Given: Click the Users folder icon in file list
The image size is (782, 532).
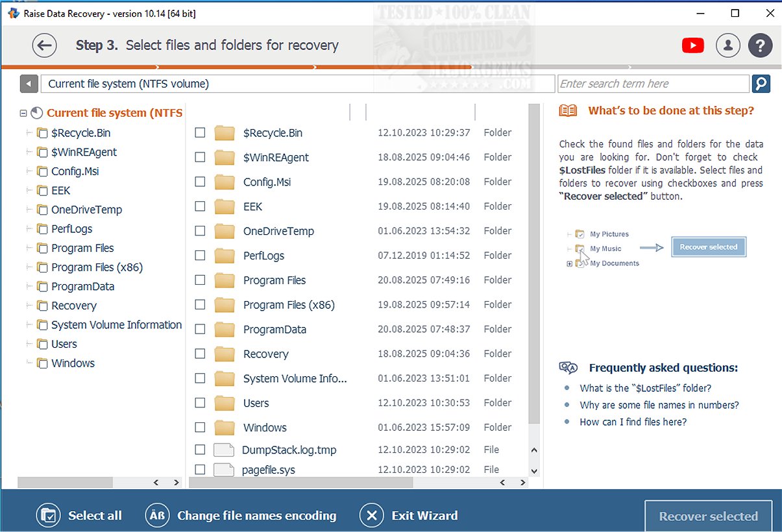Looking at the screenshot, I should coord(225,403).
